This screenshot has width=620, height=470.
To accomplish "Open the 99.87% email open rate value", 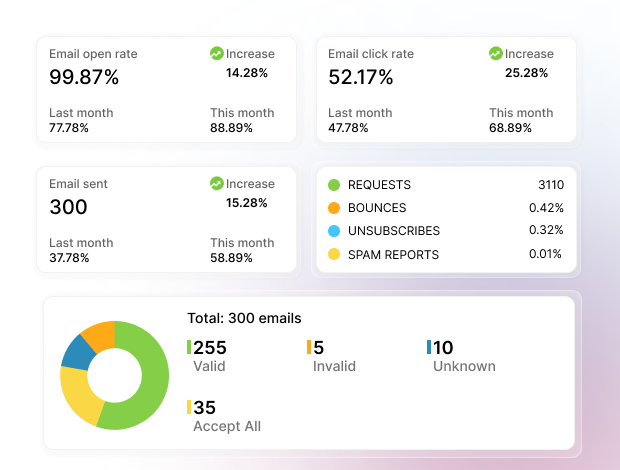I will coord(84,77).
